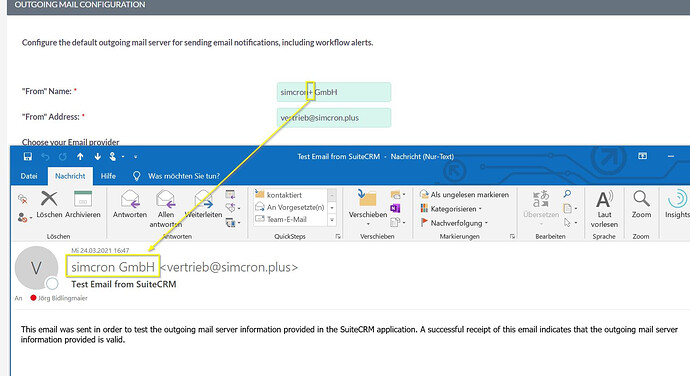The height and width of the screenshot is (376, 690).
Task: Open the rules dropdown in Verschieben group
Action: (x=398, y=194)
